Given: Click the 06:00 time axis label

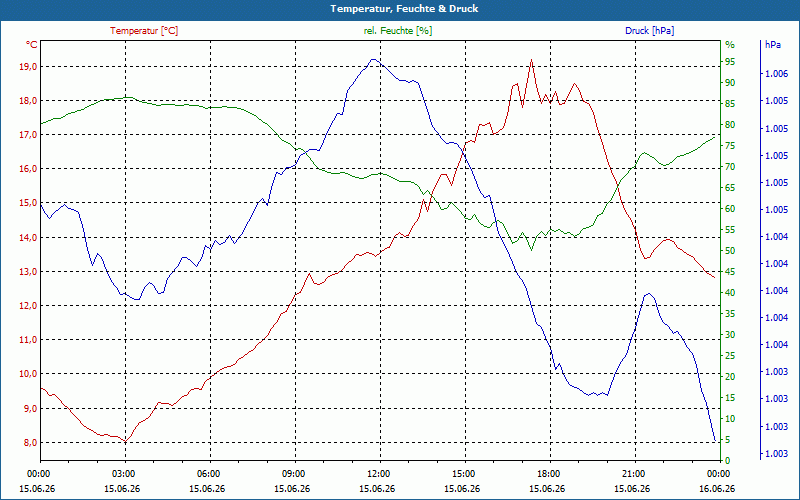Looking at the screenshot, I should tap(210, 473).
